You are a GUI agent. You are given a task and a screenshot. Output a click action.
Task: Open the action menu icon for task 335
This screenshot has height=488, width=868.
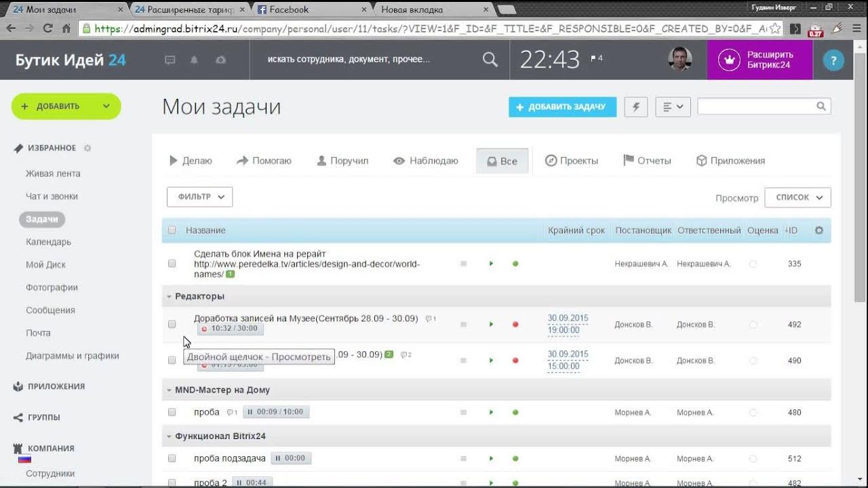pos(464,264)
